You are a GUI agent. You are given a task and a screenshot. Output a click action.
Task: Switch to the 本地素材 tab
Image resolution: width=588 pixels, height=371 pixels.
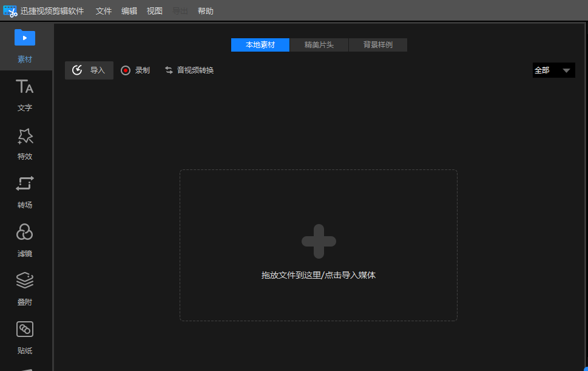tap(260, 45)
